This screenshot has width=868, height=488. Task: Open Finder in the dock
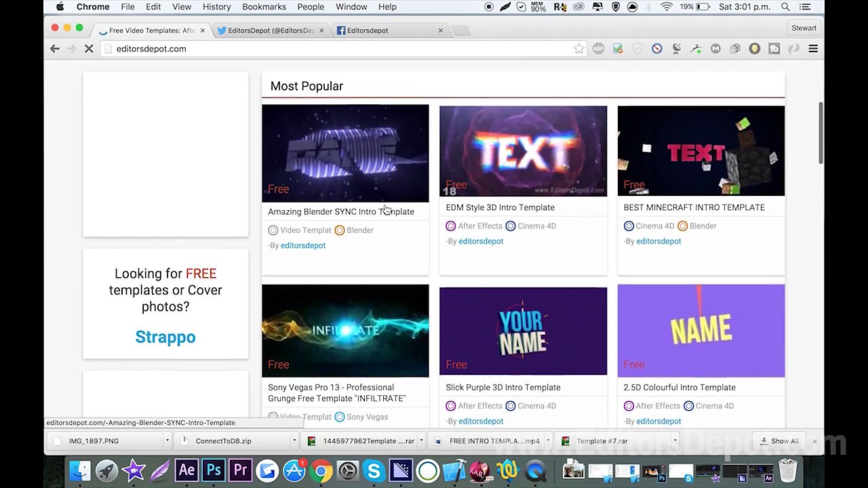click(80, 470)
